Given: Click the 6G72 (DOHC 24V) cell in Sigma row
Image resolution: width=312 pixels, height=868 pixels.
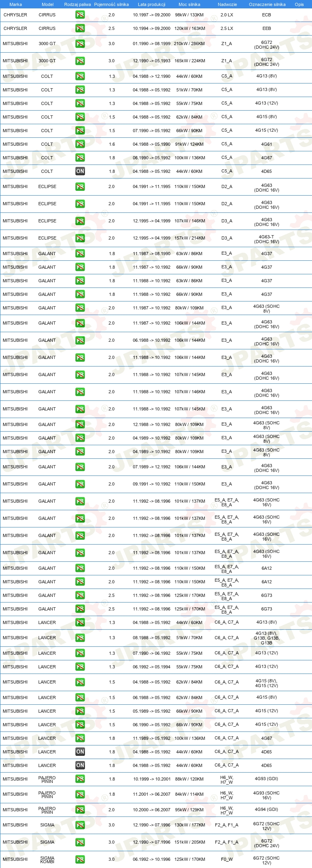Looking at the screenshot, I should tap(267, 843).
